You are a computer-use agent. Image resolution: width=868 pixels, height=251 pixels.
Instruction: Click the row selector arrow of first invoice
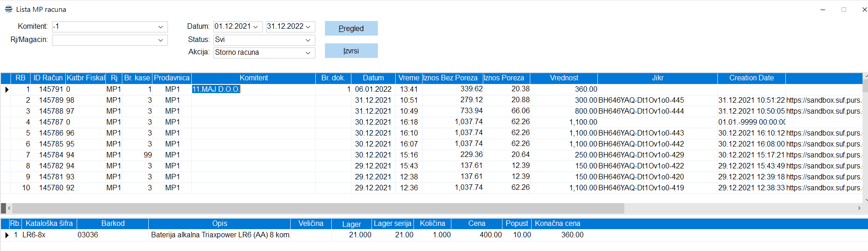(x=6, y=89)
